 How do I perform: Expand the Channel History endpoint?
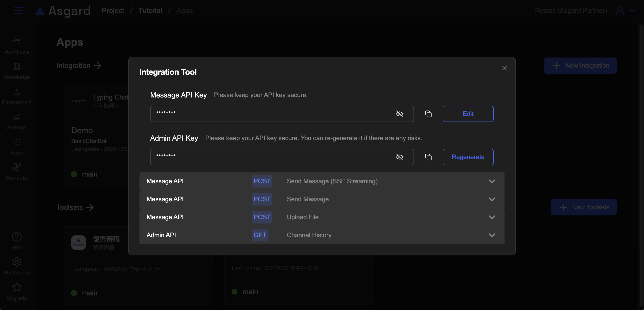pyautogui.click(x=492, y=235)
